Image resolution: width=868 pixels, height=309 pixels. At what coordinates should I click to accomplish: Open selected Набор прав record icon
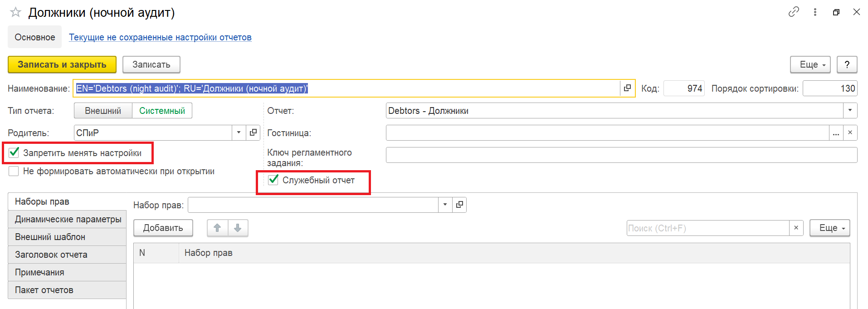tap(459, 205)
